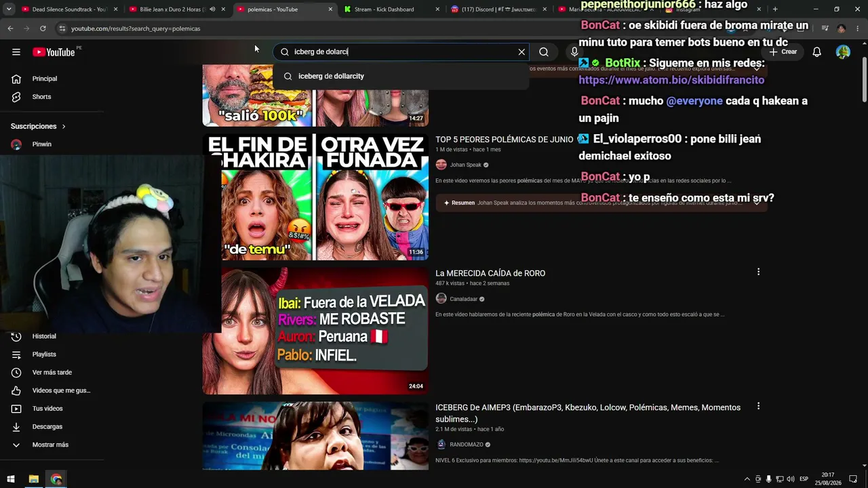Open the YouTube hamburger guide menu
The height and width of the screenshot is (488, 868).
pos(16,52)
